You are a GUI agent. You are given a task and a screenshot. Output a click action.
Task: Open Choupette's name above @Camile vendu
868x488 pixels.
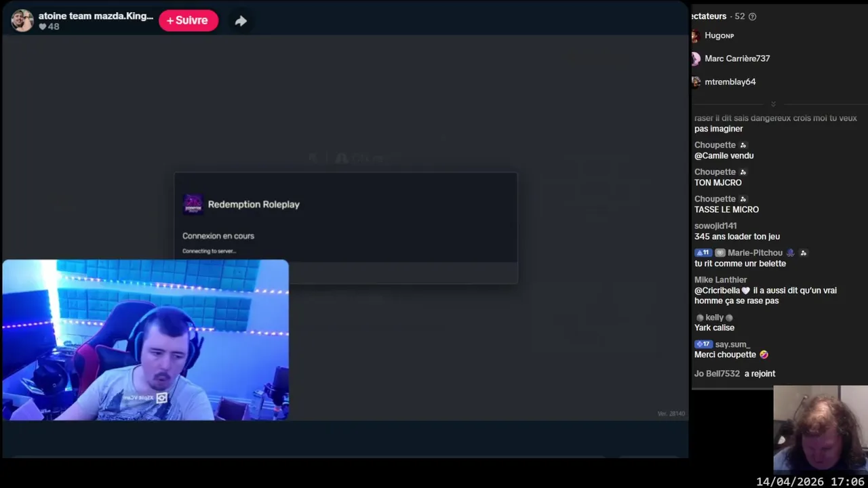[715, 145]
